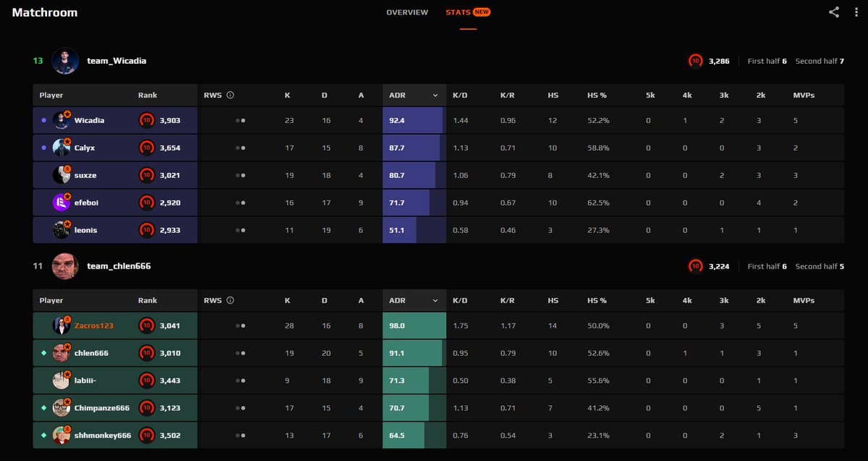
Task: Click RWS dots indicator in Calyx's row
Action: 240,148
